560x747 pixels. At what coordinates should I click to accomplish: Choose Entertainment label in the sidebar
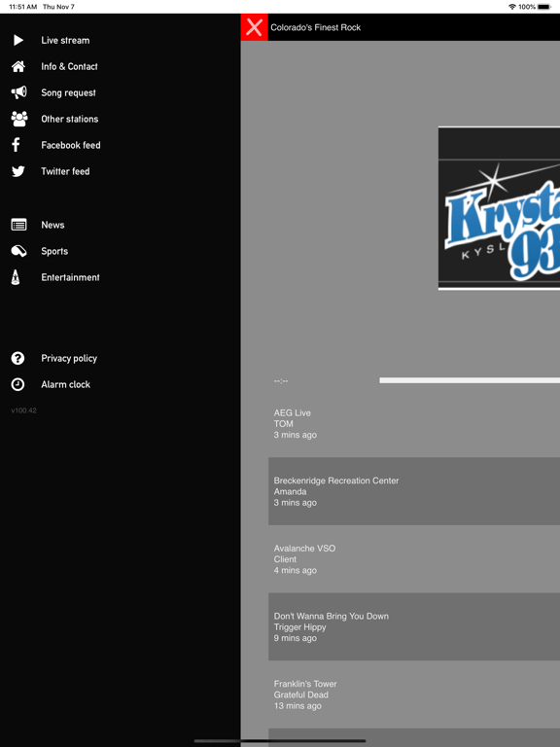[x=70, y=277]
